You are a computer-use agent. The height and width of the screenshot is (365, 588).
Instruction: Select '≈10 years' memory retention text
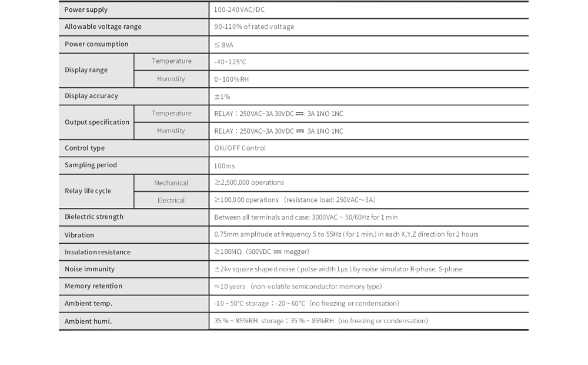click(298, 287)
